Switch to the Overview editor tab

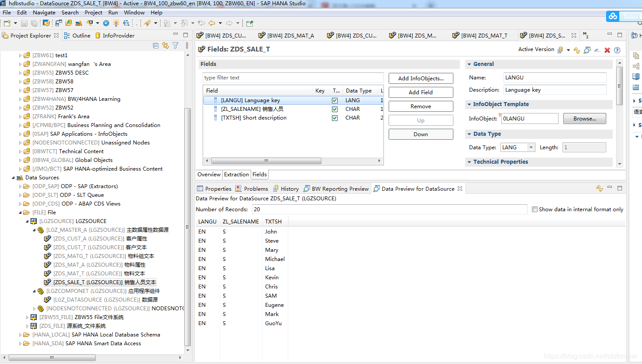(209, 175)
